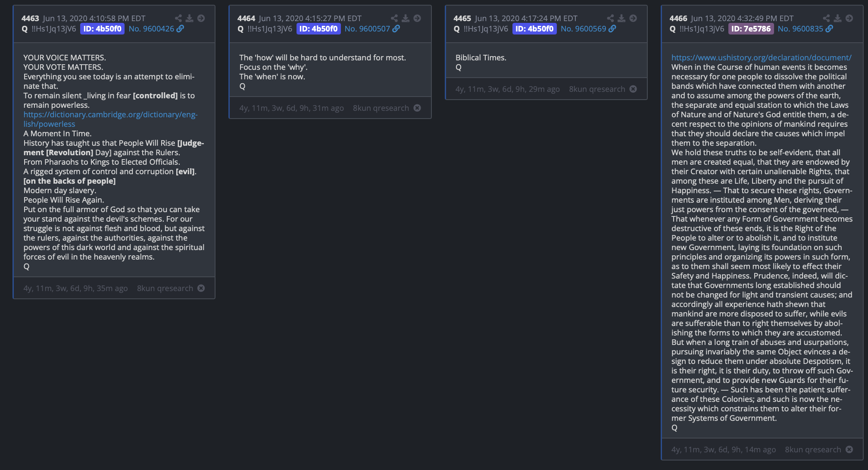Click the timestamp Jun 13, 2020 4:32:49 PM EDT
The width and height of the screenshot is (868, 470).
click(742, 19)
